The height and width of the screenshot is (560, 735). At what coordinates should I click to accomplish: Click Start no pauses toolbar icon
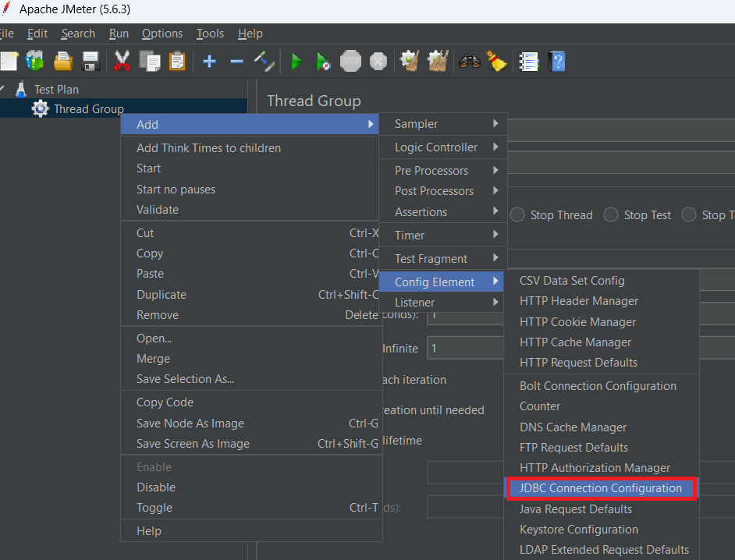(324, 62)
